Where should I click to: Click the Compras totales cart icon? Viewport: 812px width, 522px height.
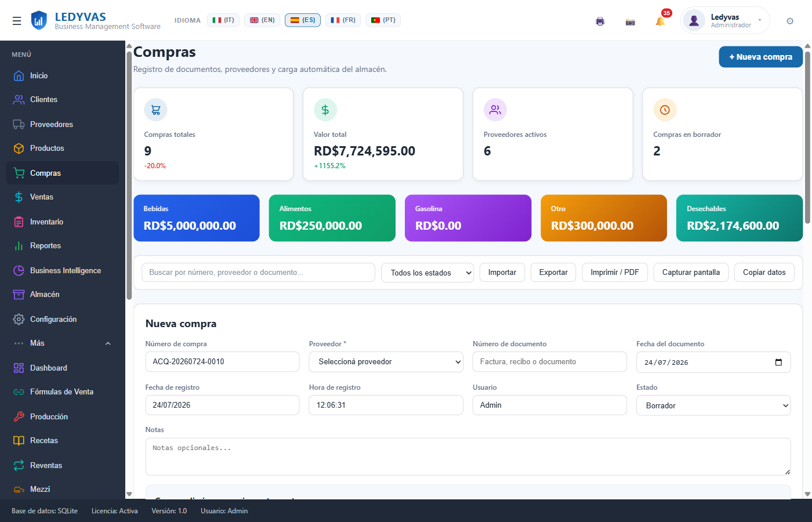coord(155,110)
